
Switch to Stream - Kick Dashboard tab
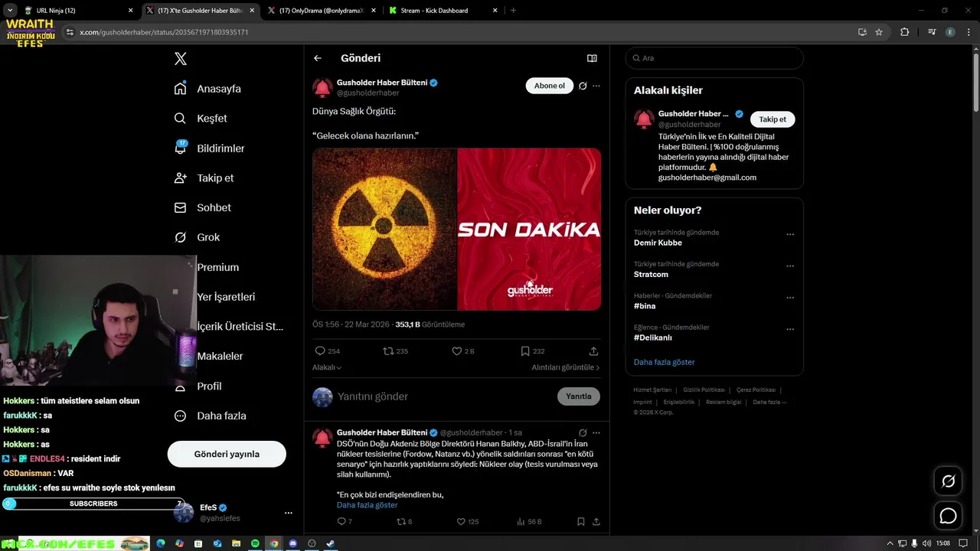pos(443,11)
